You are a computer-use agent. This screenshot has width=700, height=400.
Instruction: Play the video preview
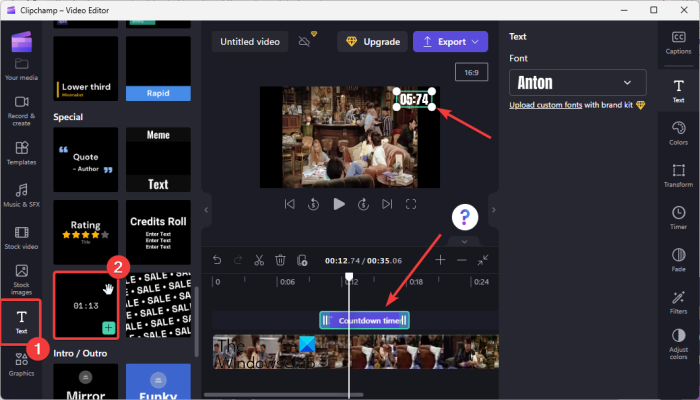coord(339,204)
